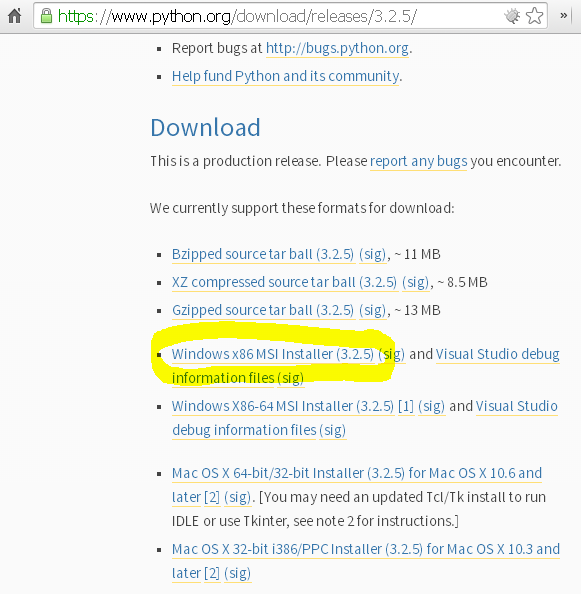Viewport: 581px width, 594px height.
Task: Open footnote [1] link for X86-64 installer
Action: click(x=406, y=406)
